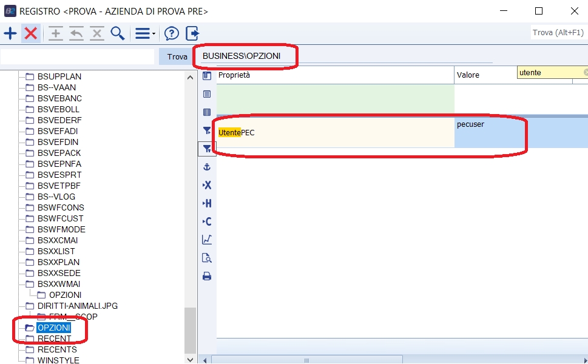
Task: Select BSVEBOLL folder in tree
Action: pos(58,109)
